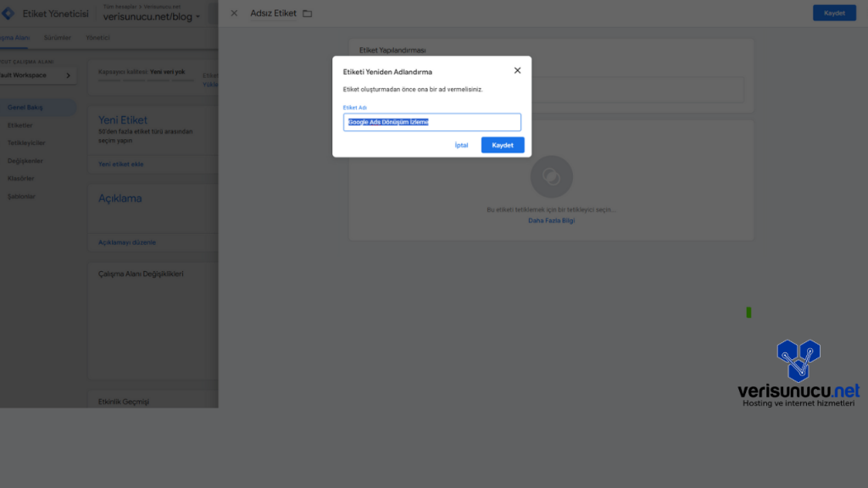Click the Etiket Adı input field

[x=431, y=122]
